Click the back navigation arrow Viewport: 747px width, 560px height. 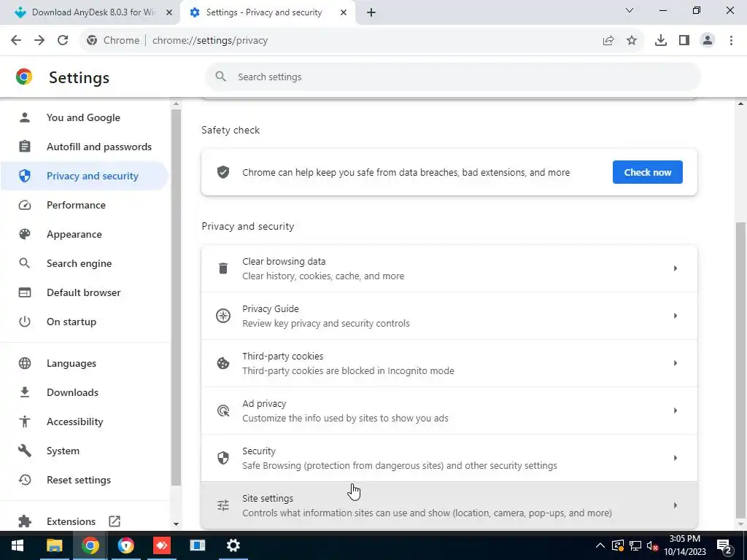point(16,41)
